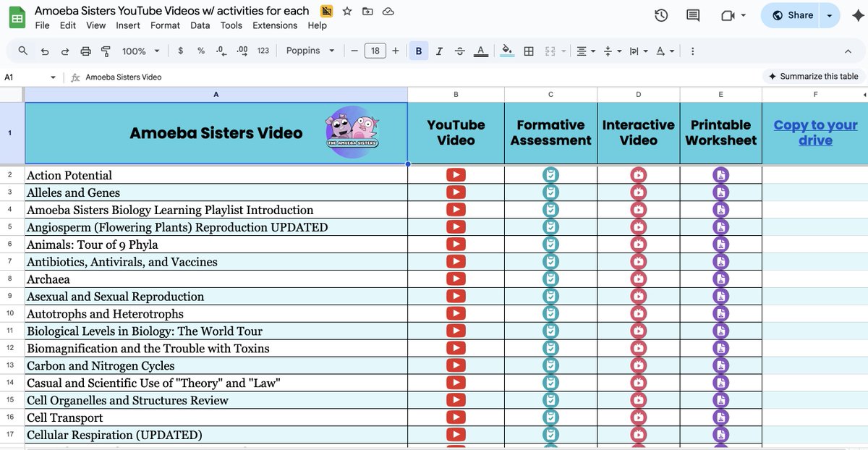The height and width of the screenshot is (450, 868).
Task: Toggle italic formatting
Action: 439,51
